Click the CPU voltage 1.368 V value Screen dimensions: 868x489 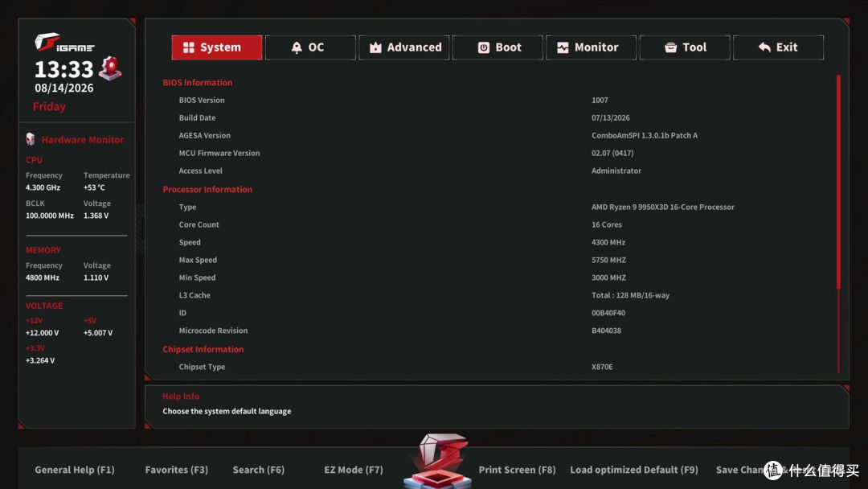point(96,216)
